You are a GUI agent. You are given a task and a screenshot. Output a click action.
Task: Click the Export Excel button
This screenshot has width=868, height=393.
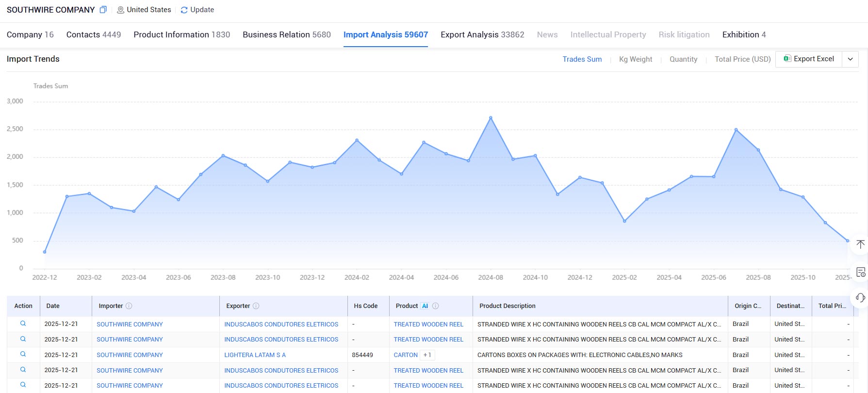[x=809, y=59]
